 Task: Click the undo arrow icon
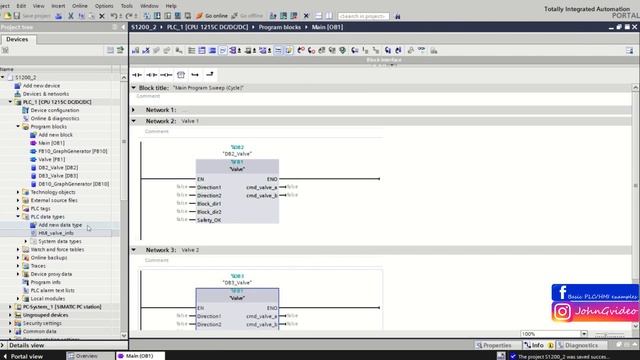tap(114, 16)
